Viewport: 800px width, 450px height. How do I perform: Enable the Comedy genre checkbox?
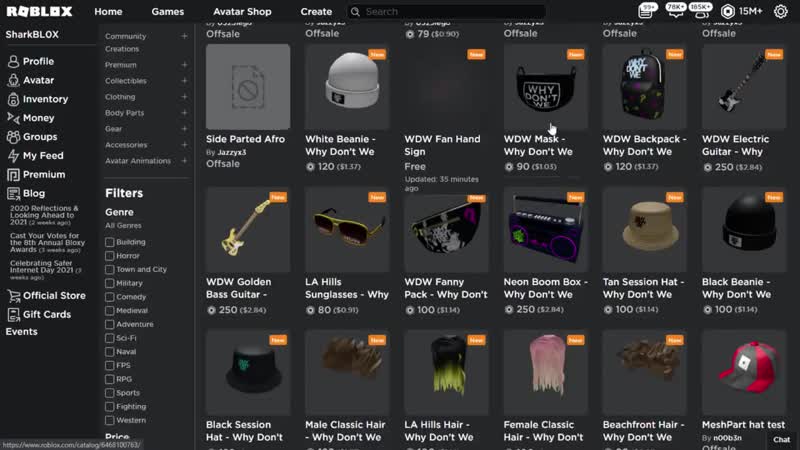tap(110, 297)
